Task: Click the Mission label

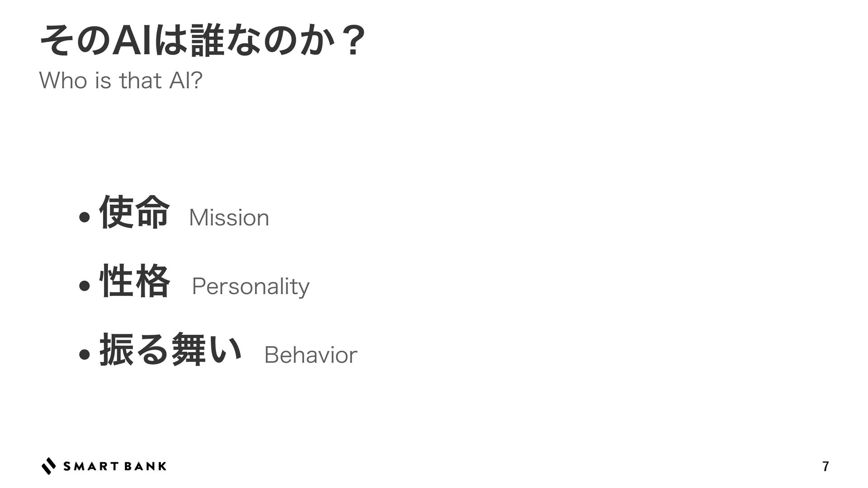Action: (229, 218)
